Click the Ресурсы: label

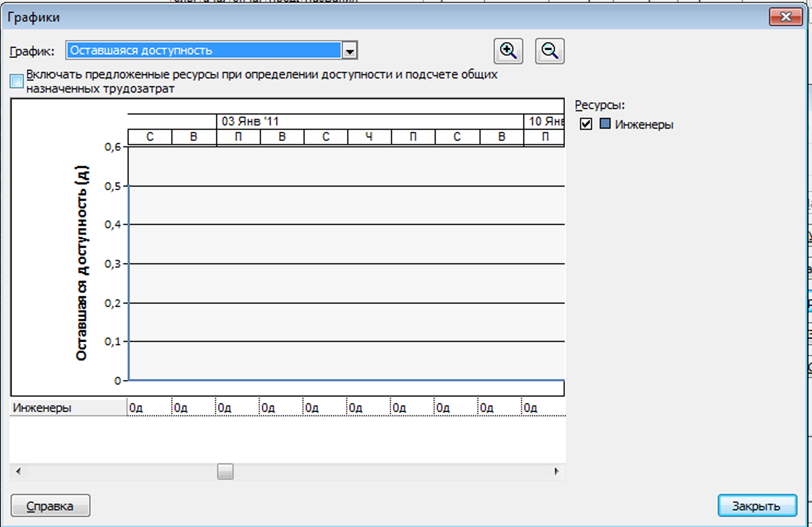(599, 105)
